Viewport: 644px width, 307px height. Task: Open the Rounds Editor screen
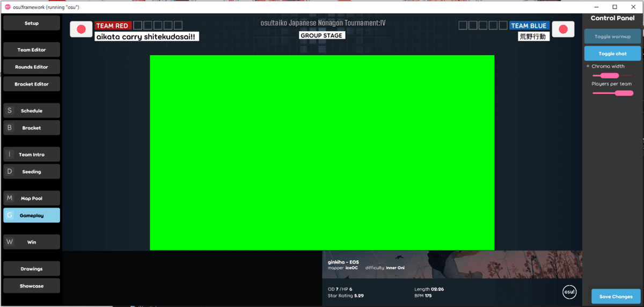point(32,67)
